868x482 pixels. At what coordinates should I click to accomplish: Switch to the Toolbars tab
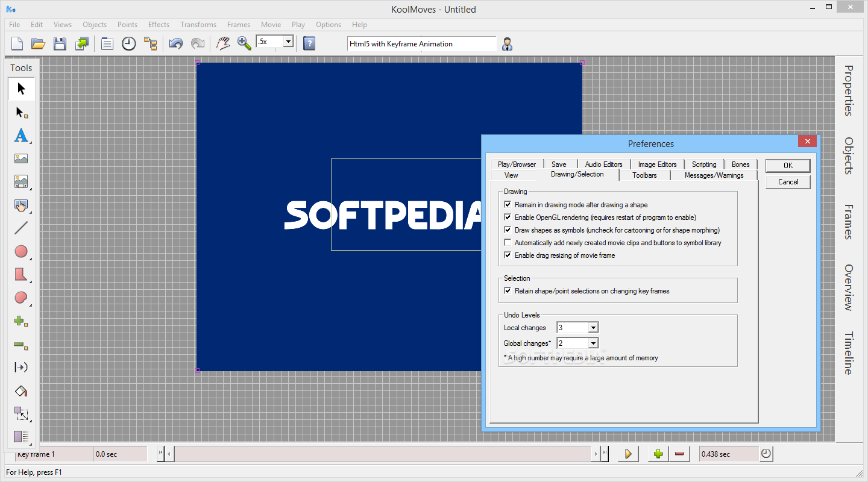[645, 175]
